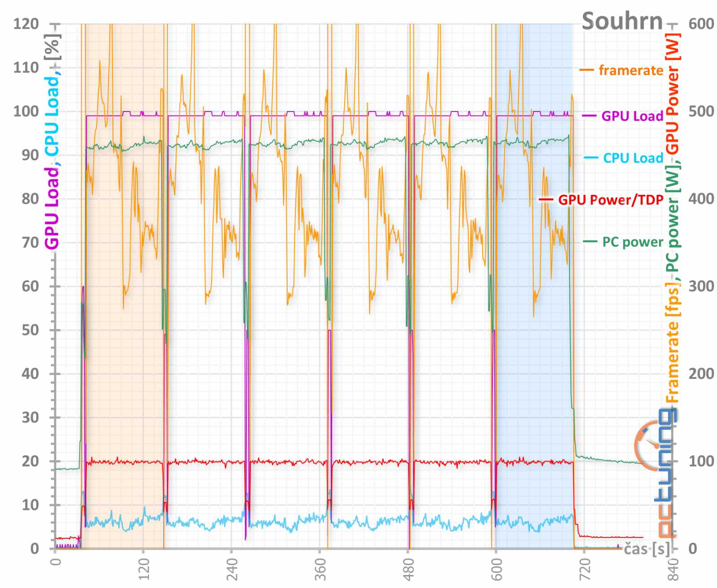Click time axis tick label 120
The image size is (717, 588).
[143, 569]
